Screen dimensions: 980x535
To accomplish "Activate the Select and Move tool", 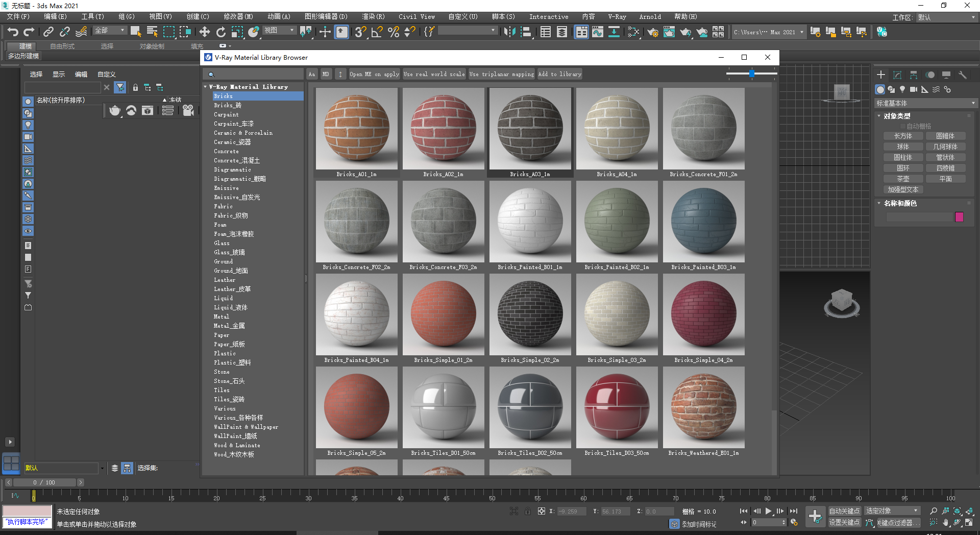I will (205, 32).
